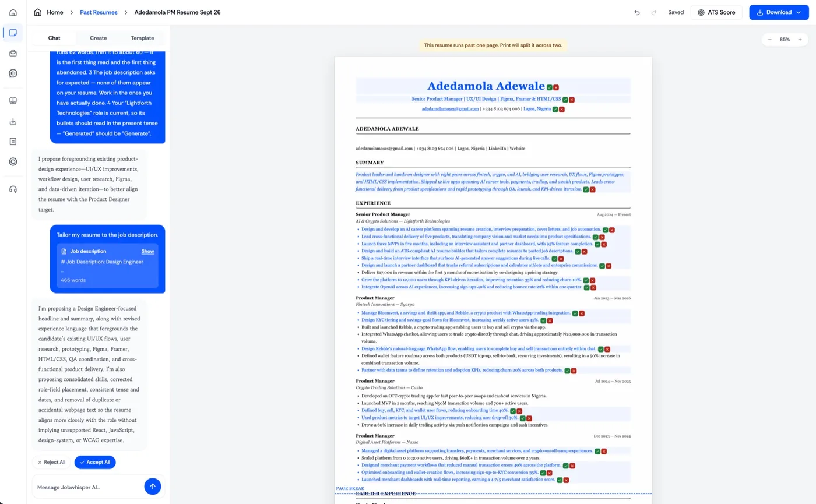Reject the 'Optimised onboarding' bullet suggestion
Viewport: 816px width, 504px height.
pos(550,473)
